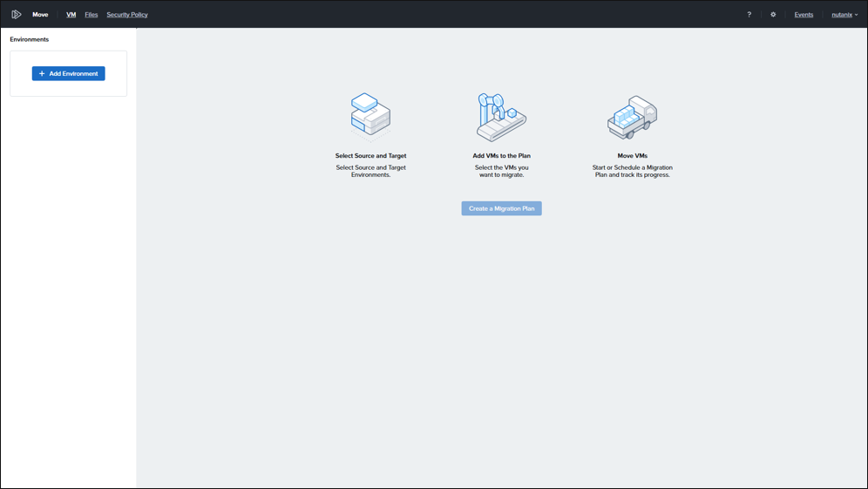Open the Security Policy tab
This screenshot has width=868, height=489.
(x=127, y=15)
